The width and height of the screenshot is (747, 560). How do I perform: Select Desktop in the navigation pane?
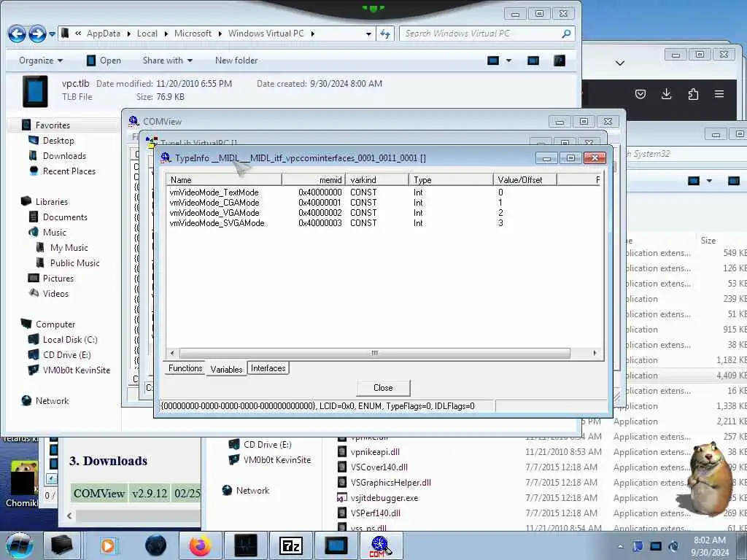[x=58, y=141]
